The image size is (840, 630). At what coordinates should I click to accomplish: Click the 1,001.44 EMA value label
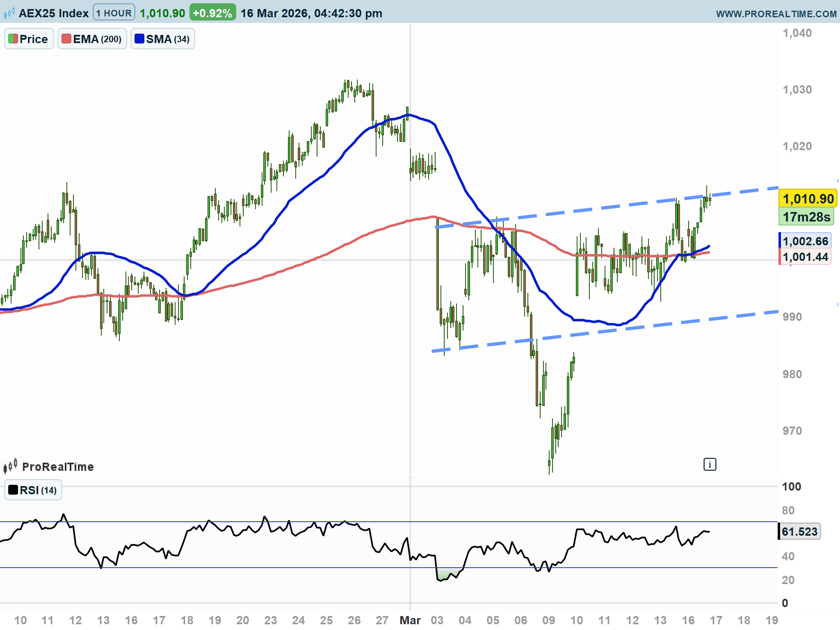[x=806, y=257]
